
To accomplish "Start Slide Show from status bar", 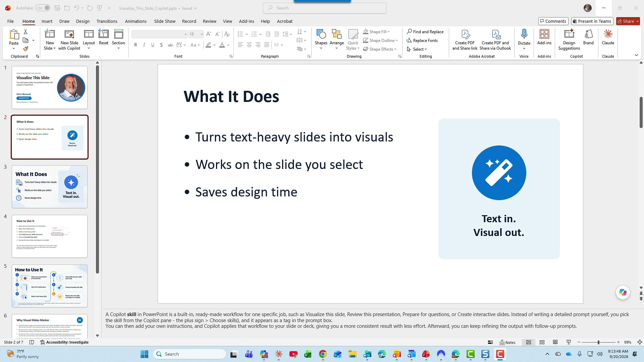I will point(569,342).
